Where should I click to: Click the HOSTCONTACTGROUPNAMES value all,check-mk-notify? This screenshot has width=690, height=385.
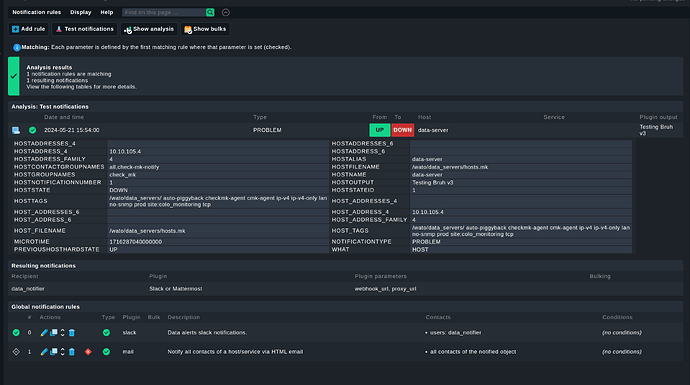tap(134, 167)
